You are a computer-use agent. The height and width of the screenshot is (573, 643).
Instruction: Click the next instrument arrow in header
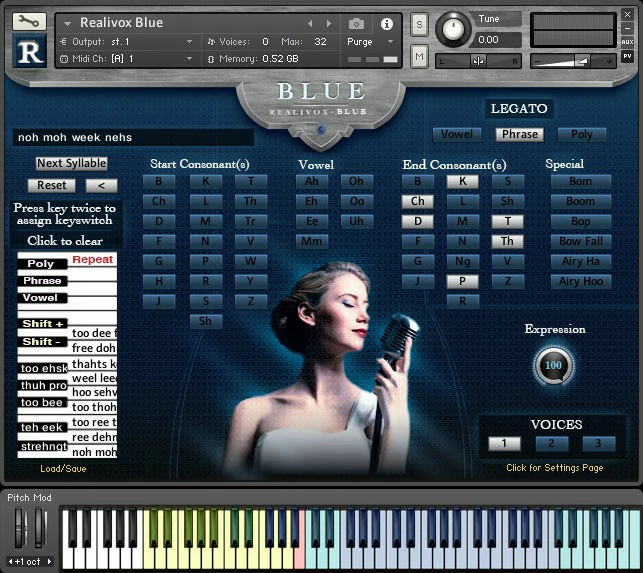[329, 23]
